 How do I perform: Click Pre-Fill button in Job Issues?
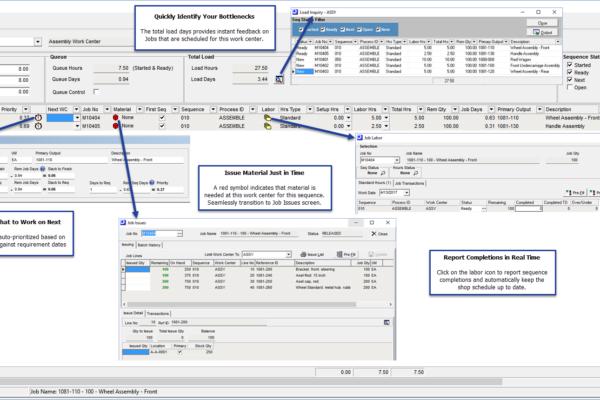pos(346,254)
